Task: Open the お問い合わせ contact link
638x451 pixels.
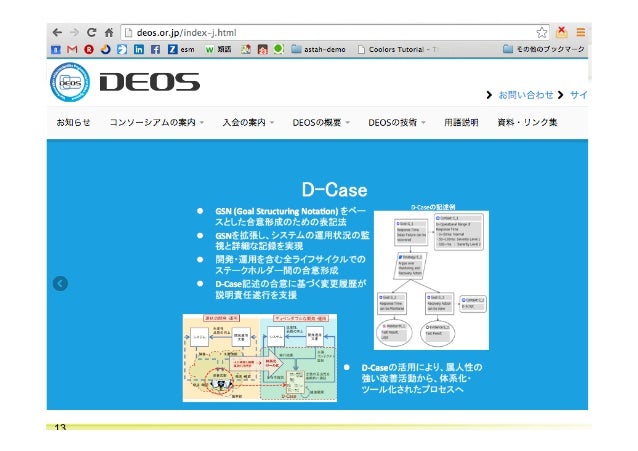Action: (526, 95)
